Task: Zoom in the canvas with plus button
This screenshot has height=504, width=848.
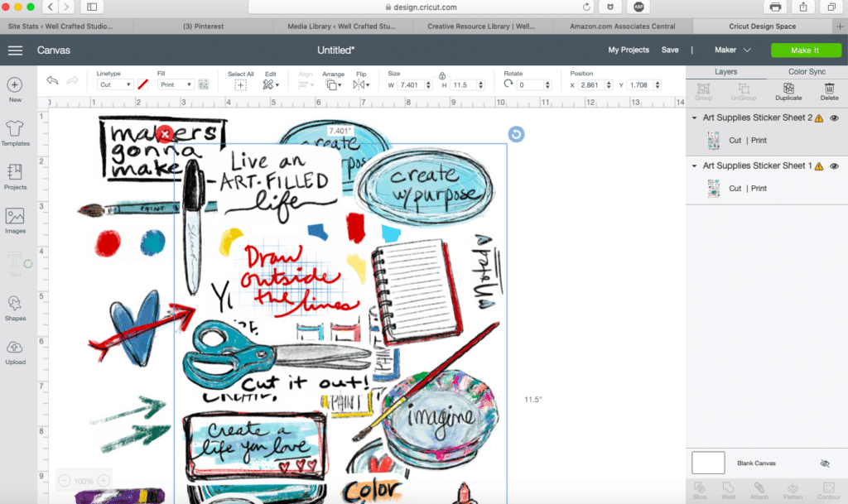Action: (x=104, y=481)
